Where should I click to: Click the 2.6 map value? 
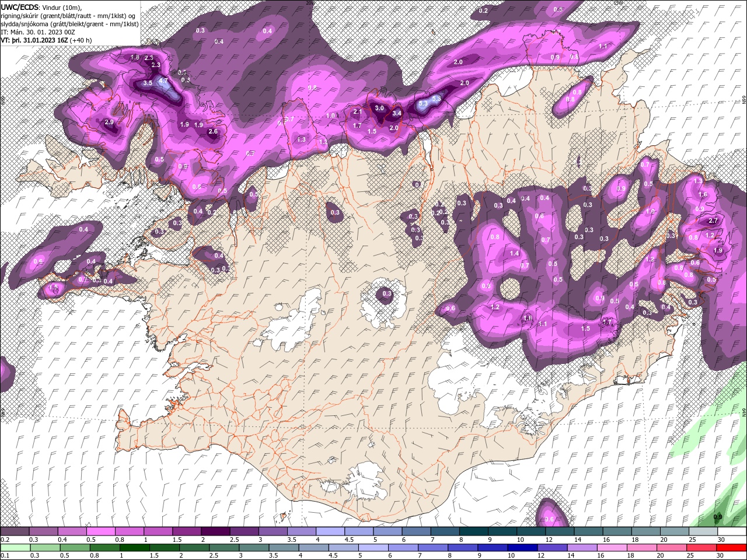[213, 131]
